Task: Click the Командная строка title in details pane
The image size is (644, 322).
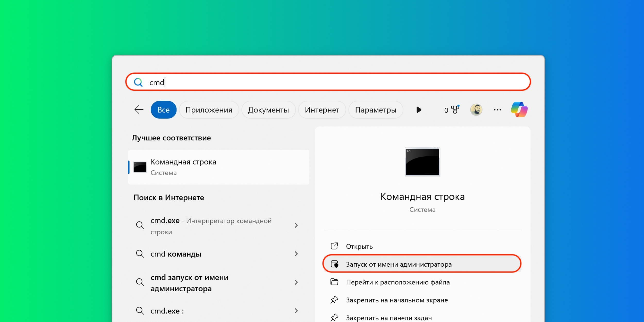Action: (422, 197)
